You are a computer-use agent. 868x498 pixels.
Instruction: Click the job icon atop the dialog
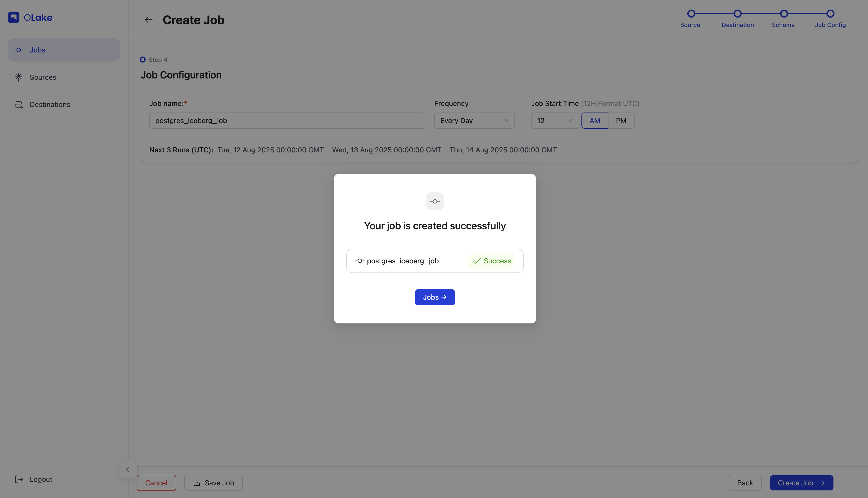435,202
